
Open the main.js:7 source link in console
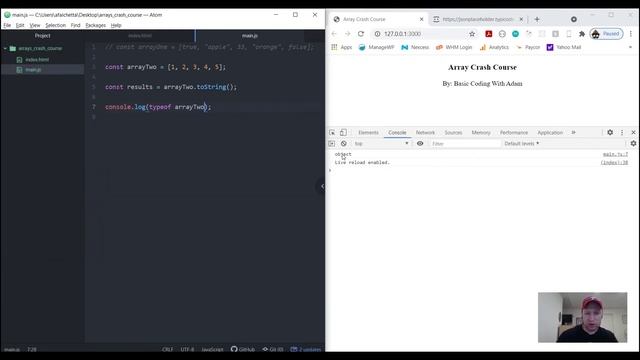pyautogui.click(x=616, y=154)
